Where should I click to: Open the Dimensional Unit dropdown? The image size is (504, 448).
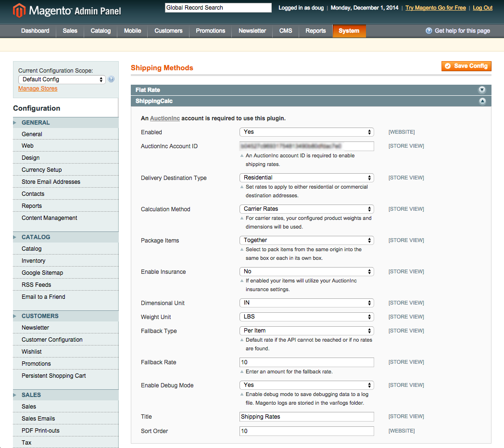(x=306, y=303)
